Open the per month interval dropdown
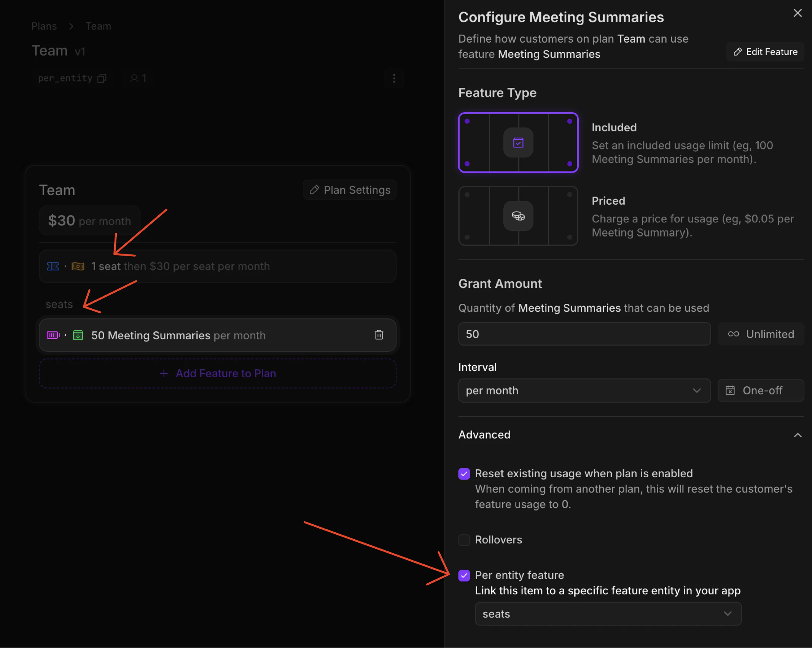Viewport: 812px width, 648px height. 584,391
